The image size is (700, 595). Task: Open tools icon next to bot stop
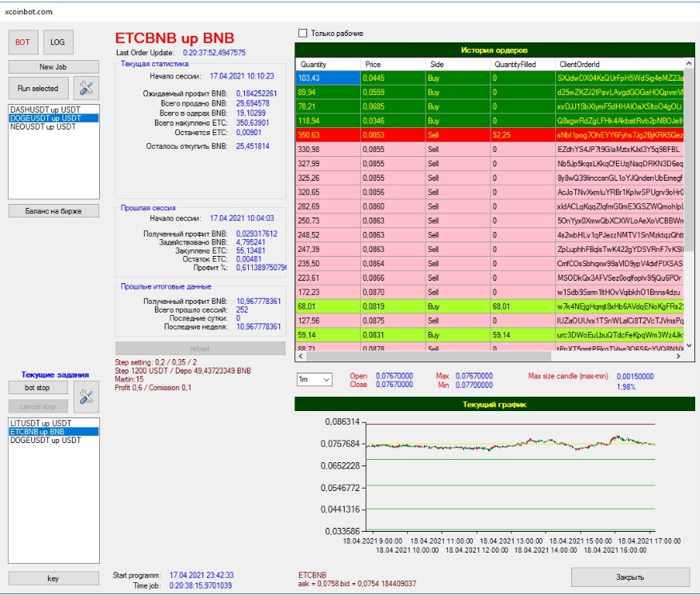[86, 397]
